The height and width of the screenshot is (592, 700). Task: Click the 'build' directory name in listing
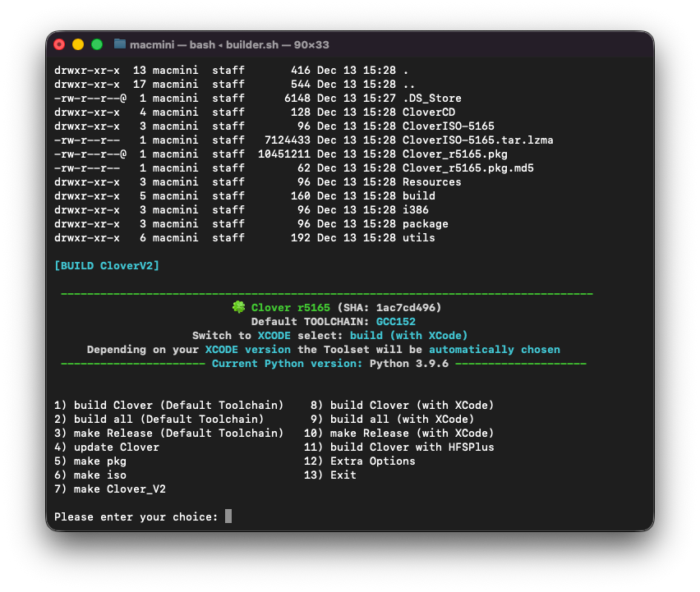pyautogui.click(x=419, y=196)
